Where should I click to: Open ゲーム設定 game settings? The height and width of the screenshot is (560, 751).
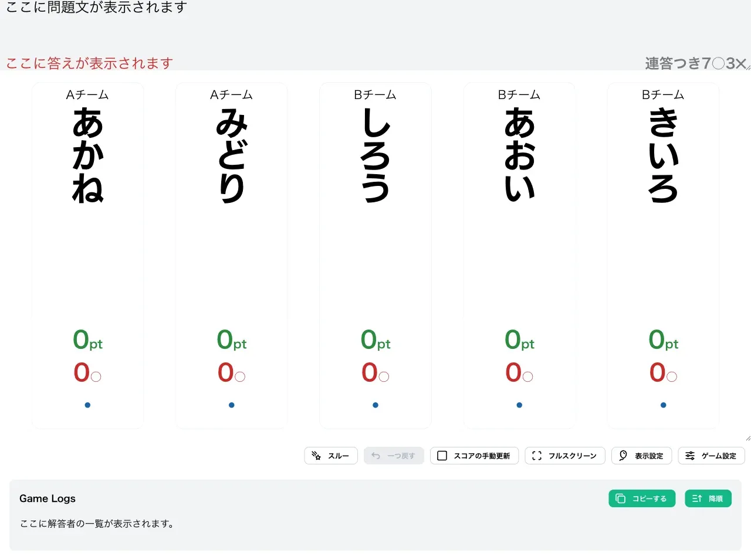pyautogui.click(x=711, y=456)
